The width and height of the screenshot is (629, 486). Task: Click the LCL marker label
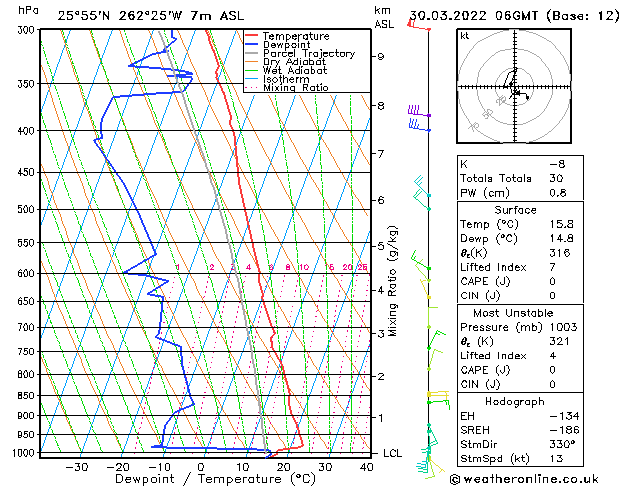point(392,453)
